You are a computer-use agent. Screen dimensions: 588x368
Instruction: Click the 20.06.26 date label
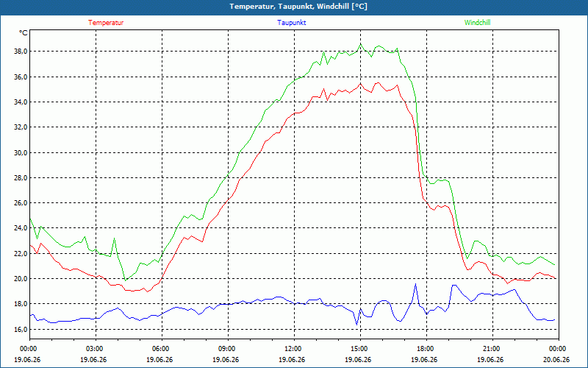point(556,360)
